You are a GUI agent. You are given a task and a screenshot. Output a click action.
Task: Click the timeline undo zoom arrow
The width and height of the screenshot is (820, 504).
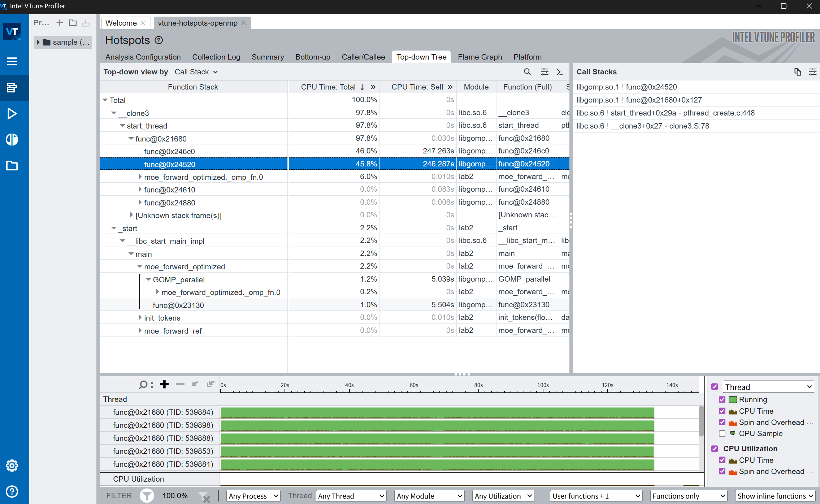(x=196, y=384)
